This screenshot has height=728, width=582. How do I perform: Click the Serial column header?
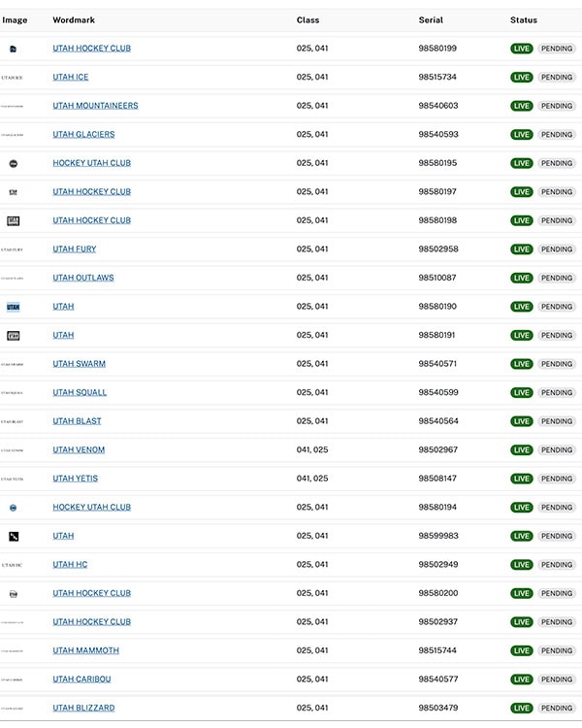(x=431, y=20)
